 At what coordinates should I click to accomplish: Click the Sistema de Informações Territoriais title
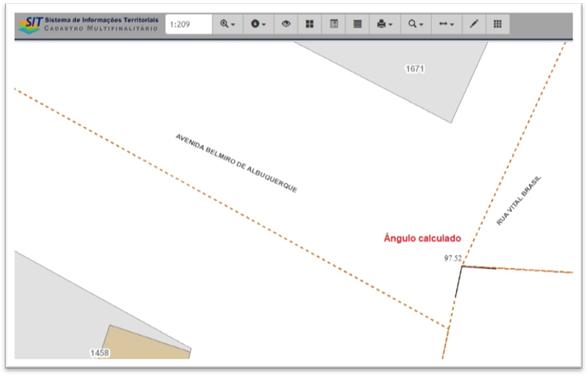coord(102,20)
